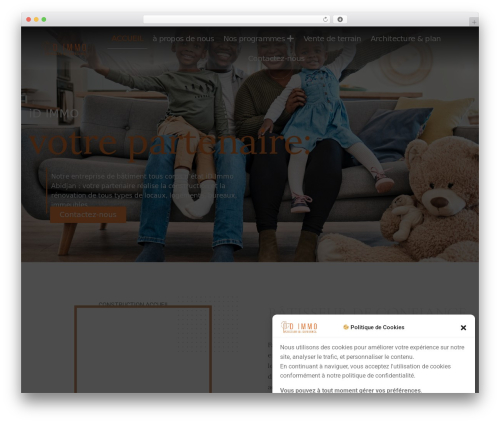Open 'Contactez-nous' in the navigation bar

click(276, 58)
